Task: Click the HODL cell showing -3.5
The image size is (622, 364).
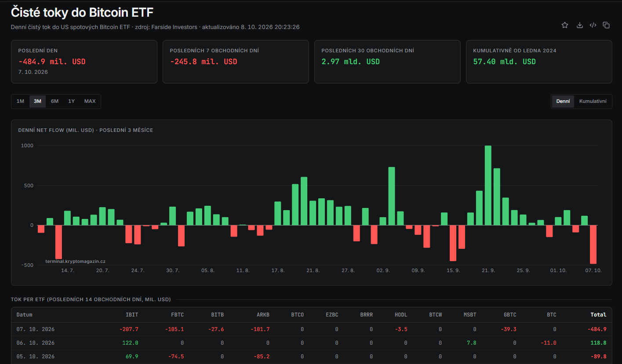Action: (401, 329)
